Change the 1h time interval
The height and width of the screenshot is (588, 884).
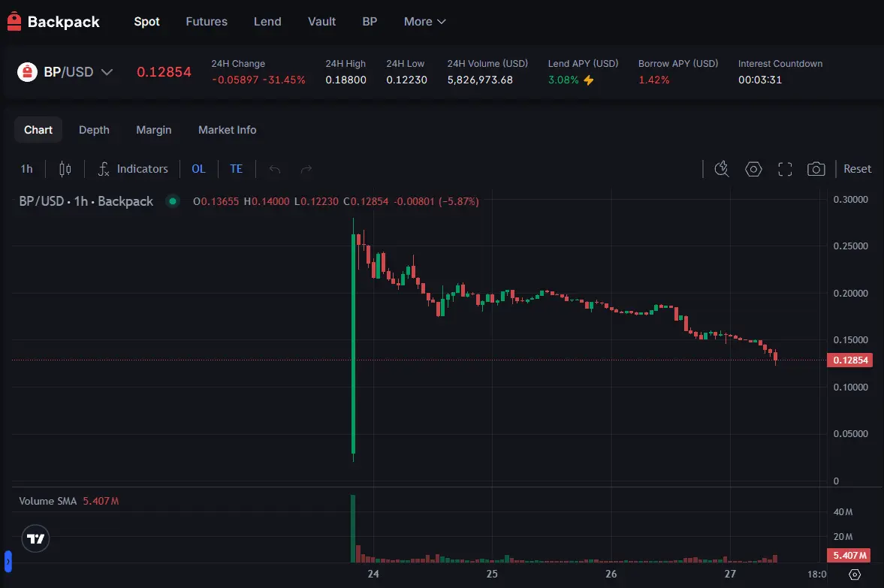tap(26, 168)
